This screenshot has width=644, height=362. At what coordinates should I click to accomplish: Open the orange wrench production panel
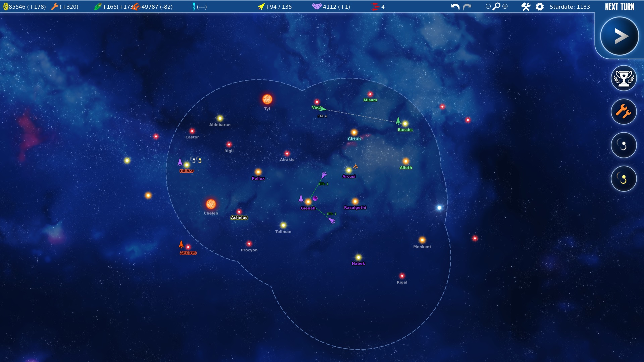click(624, 112)
